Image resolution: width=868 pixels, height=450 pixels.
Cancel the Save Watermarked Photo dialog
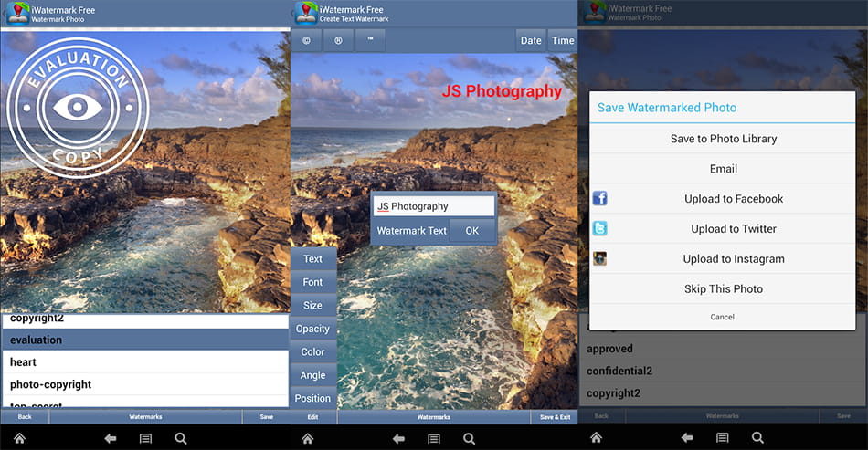723,317
